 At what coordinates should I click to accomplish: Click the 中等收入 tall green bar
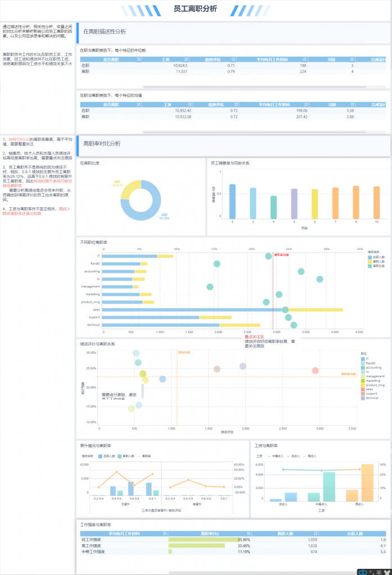point(329,487)
